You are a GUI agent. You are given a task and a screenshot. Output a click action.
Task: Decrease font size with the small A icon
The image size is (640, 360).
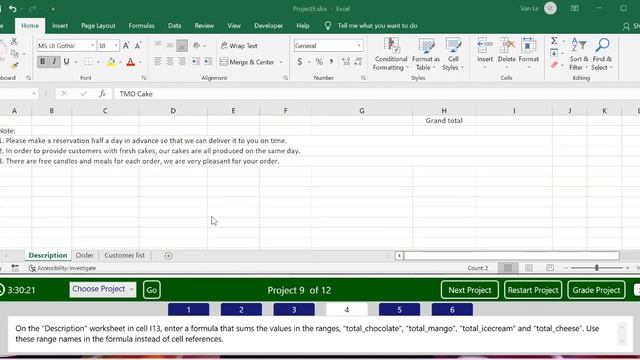coord(138,46)
